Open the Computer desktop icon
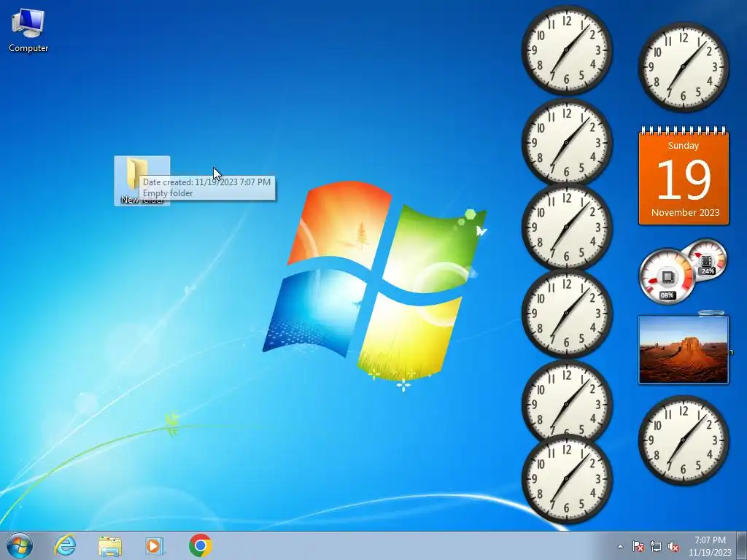This screenshot has height=560, width=747. (x=28, y=29)
